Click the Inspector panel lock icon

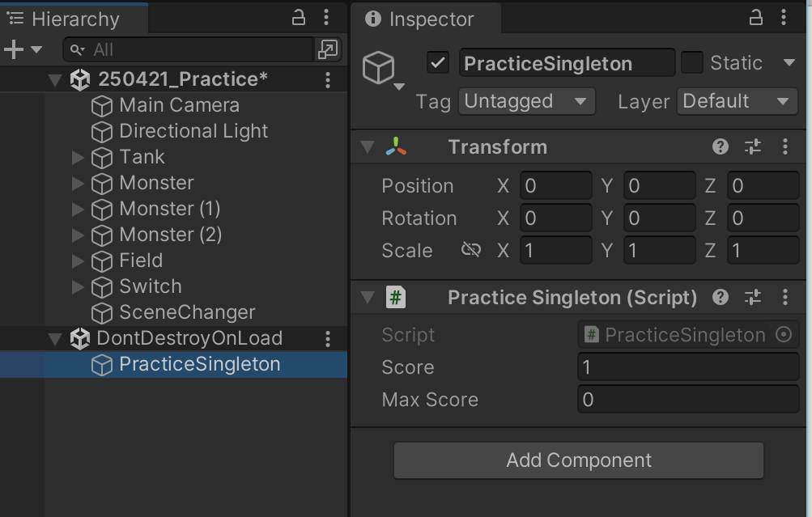(x=756, y=17)
